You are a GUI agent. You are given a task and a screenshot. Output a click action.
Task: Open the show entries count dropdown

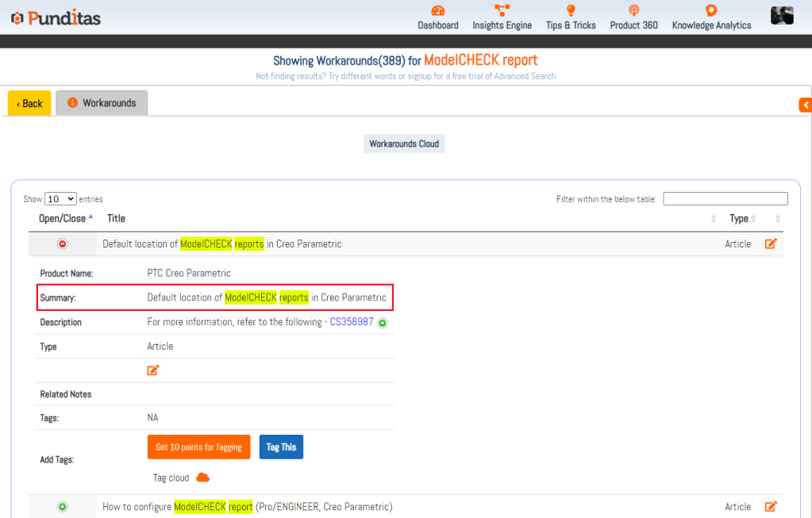click(60, 199)
